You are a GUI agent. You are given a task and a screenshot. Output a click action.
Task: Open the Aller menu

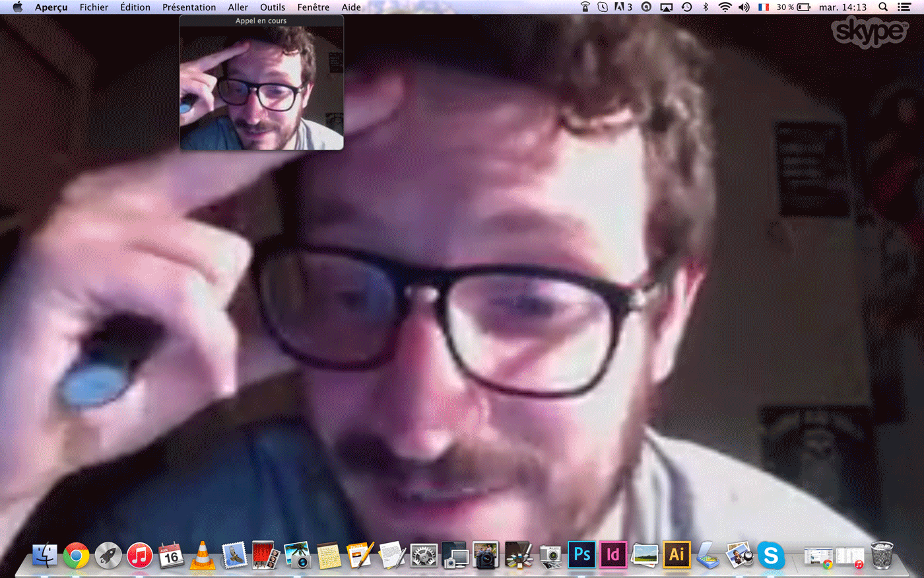[238, 7]
